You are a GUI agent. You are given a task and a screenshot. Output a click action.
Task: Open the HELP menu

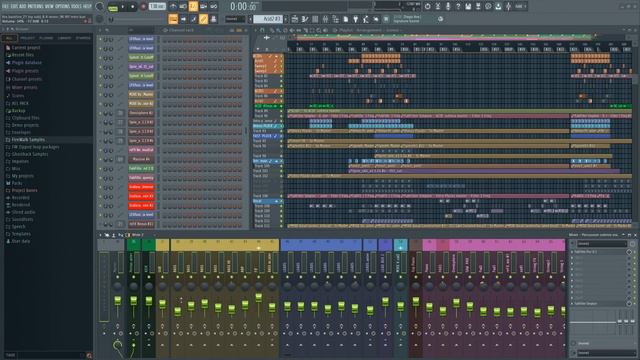point(87,7)
